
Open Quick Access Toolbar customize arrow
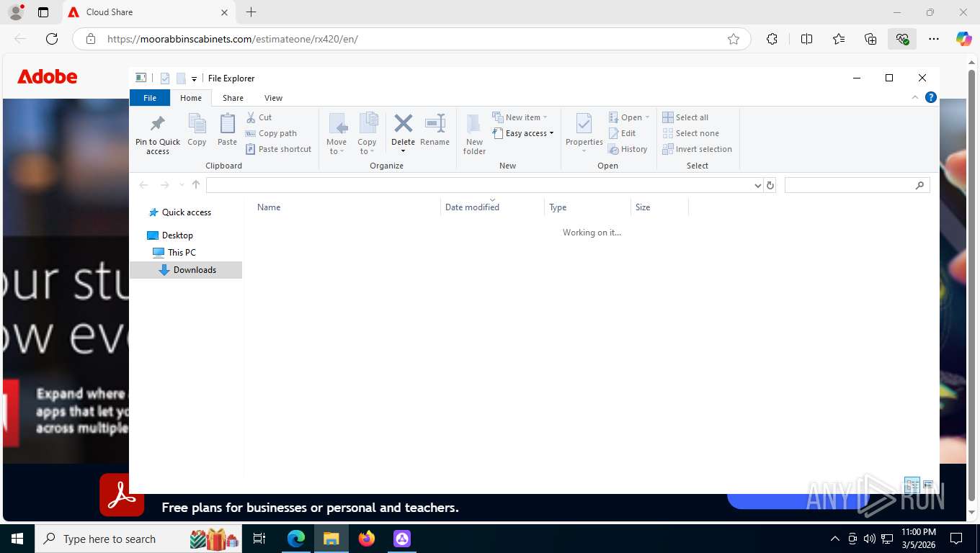194,78
